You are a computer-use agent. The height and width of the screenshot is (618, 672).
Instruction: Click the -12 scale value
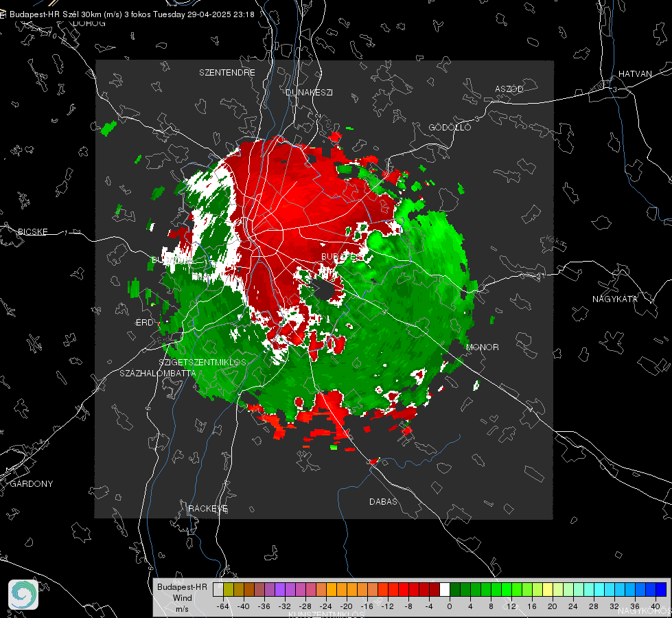[387, 606]
